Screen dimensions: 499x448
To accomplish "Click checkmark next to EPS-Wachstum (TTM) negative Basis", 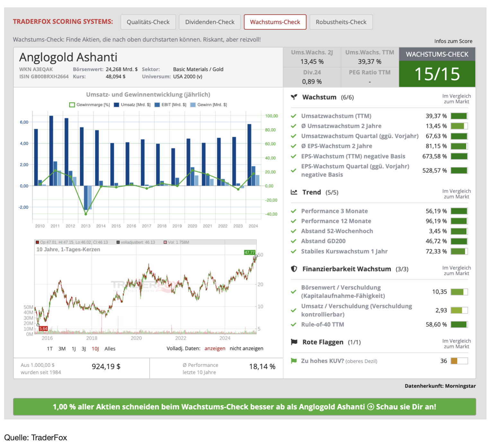I will 293,156.
